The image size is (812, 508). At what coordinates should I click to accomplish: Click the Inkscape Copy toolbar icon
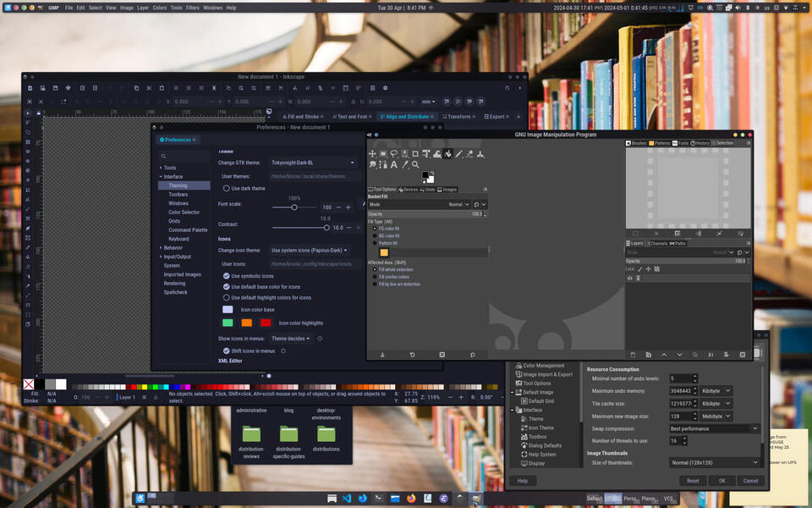[x=136, y=88]
